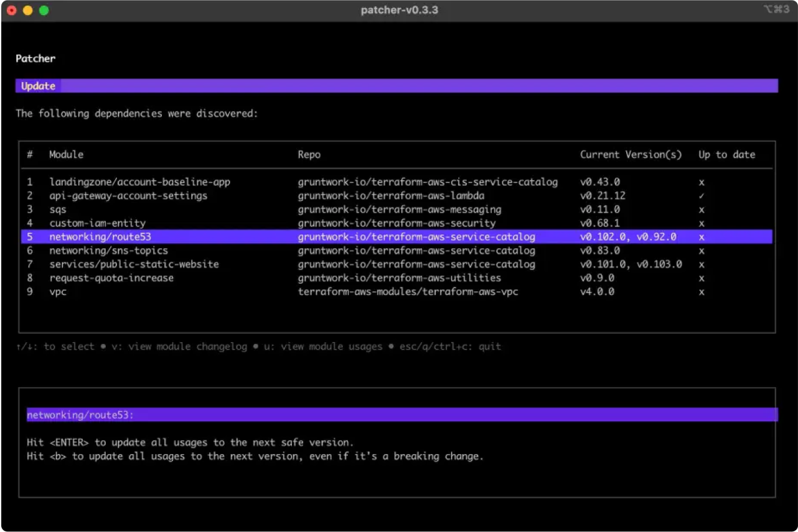
Task: Click the yellow minimize window button
Action: (27, 11)
